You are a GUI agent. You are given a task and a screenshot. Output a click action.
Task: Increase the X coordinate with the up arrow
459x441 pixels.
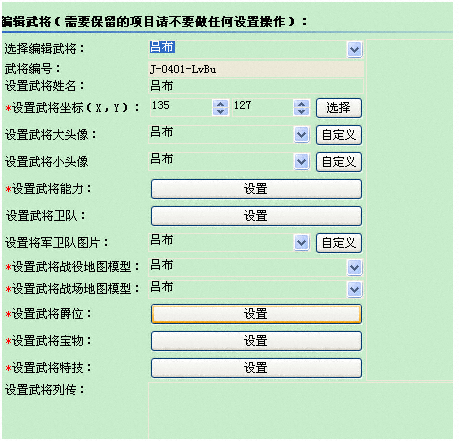(220, 104)
